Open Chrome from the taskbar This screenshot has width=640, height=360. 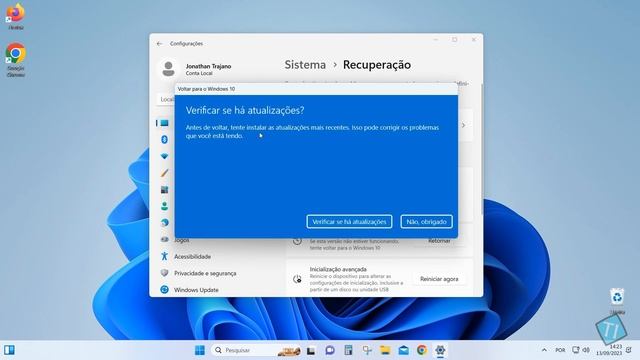(422, 350)
